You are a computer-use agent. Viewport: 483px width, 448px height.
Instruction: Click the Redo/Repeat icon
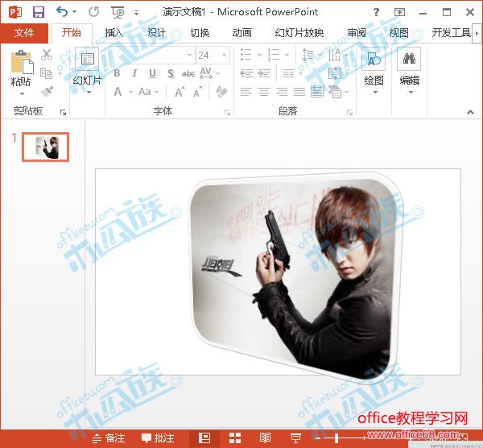[93, 12]
